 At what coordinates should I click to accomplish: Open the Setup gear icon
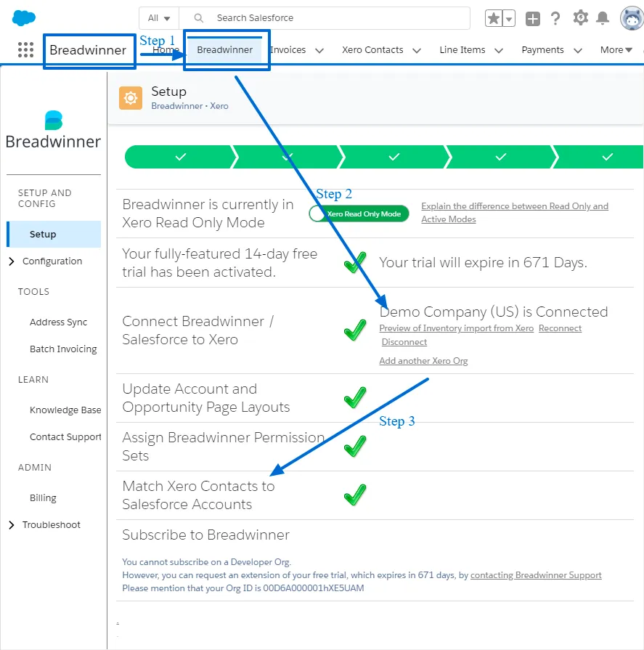580,18
